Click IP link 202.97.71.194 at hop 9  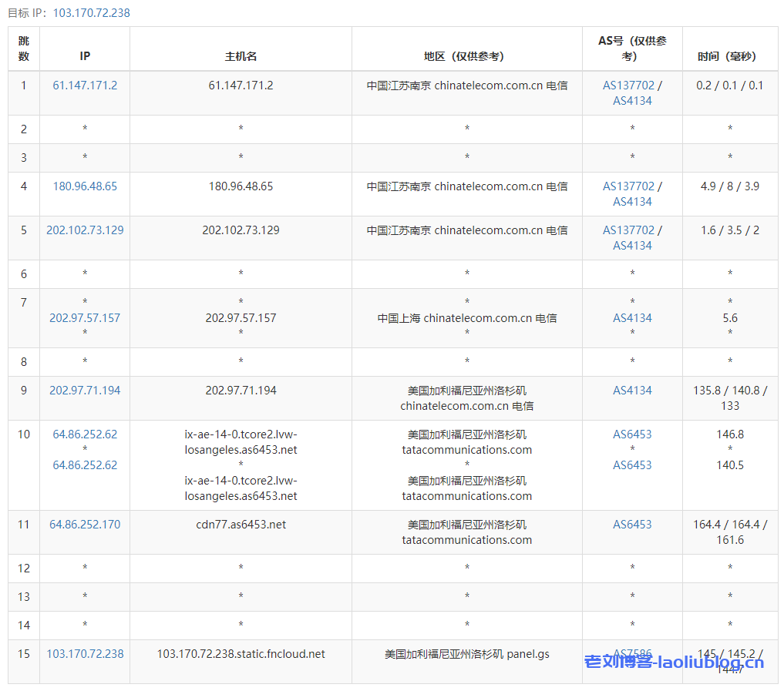click(x=84, y=390)
